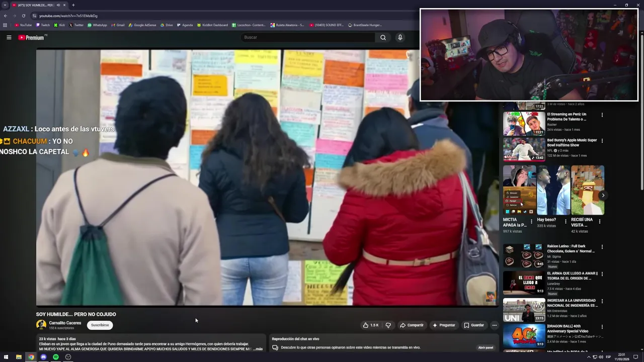Image resolution: width=644 pixels, height=362 pixels.
Task: Open options for MICTIA APAGA short
Action: coord(531,222)
